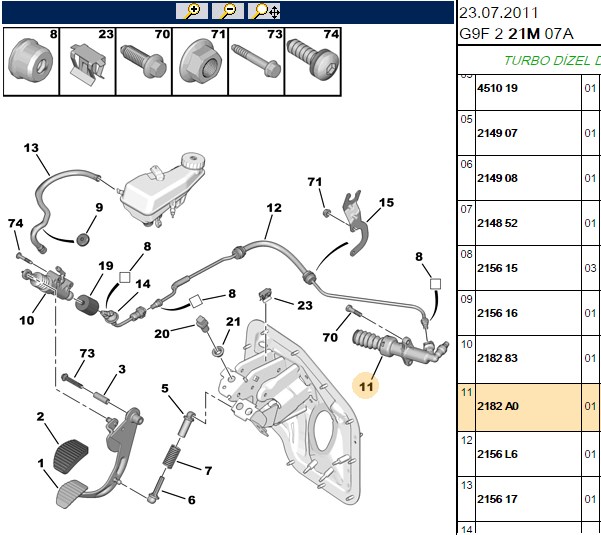Select callout number 12 for the hydraulic pipe
Screen dimensions: 601x535
pyautogui.click(x=274, y=208)
